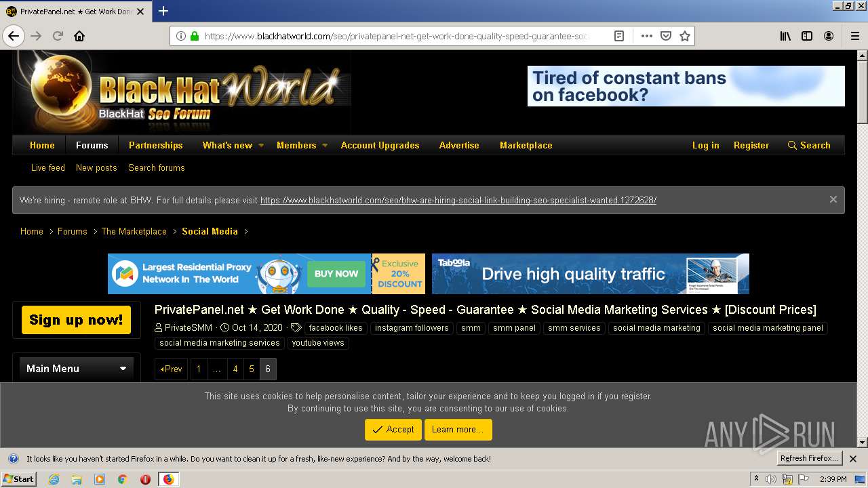Expand the Main Menu sidebar dropdown
This screenshot has width=868, height=488.
(123, 369)
